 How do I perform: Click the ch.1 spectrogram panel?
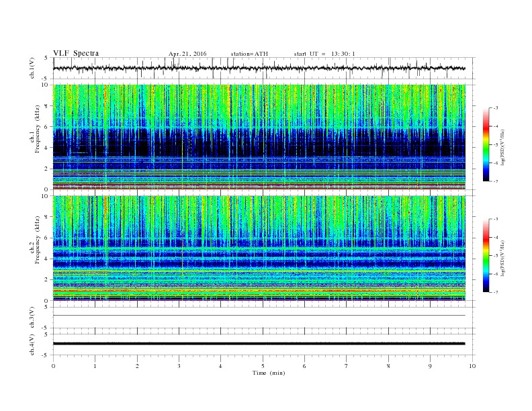259,137
